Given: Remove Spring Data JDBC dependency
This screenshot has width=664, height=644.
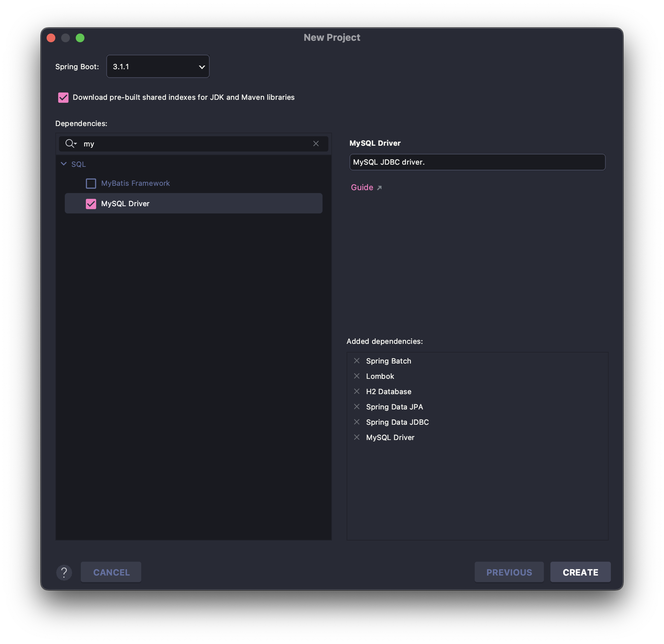Looking at the screenshot, I should (x=357, y=422).
